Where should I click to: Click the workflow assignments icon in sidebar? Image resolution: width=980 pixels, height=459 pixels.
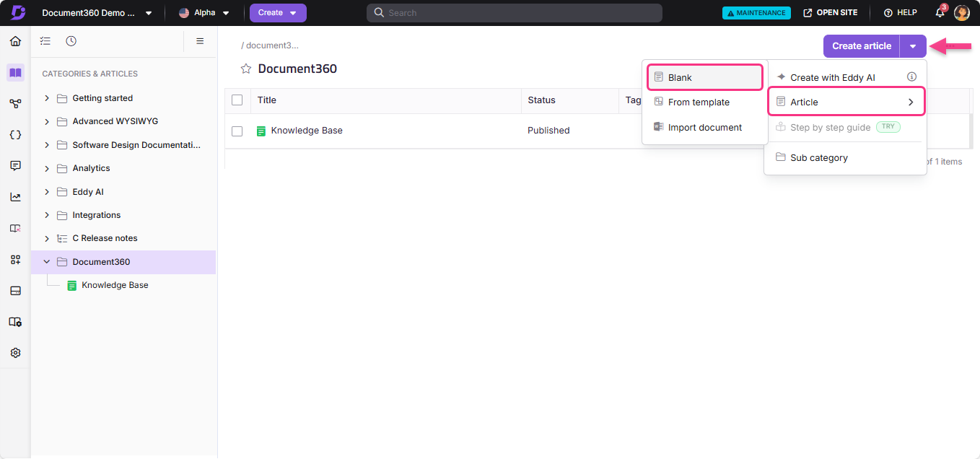point(15,103)
